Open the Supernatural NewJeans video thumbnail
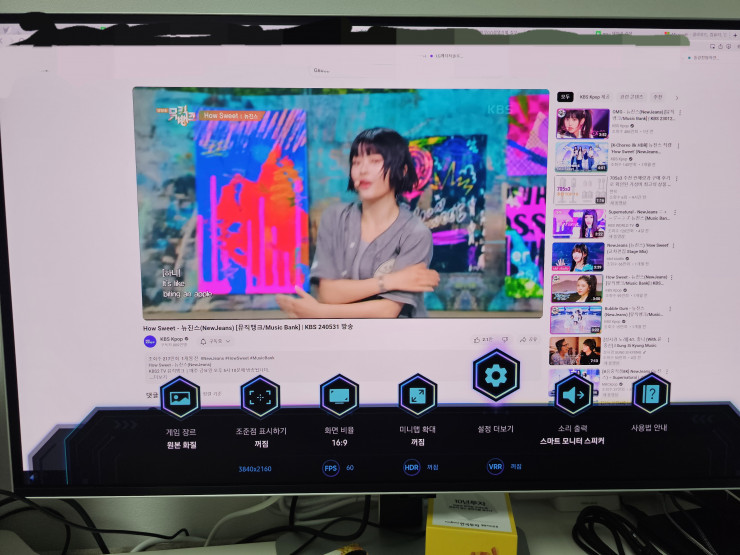The height and width of the screenshot is (555, 740). coord(579,223)
